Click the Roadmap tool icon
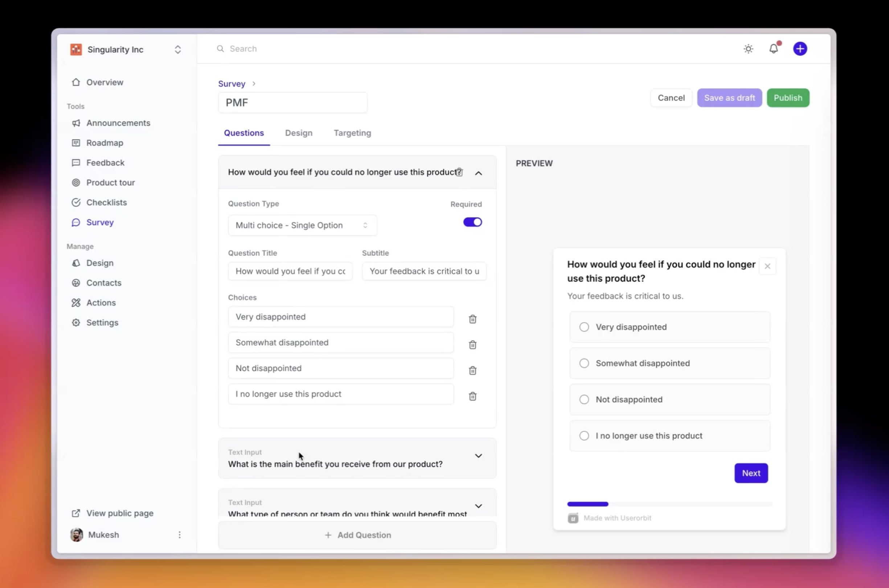This screenshot has width=889, height=588. point(76,142)
